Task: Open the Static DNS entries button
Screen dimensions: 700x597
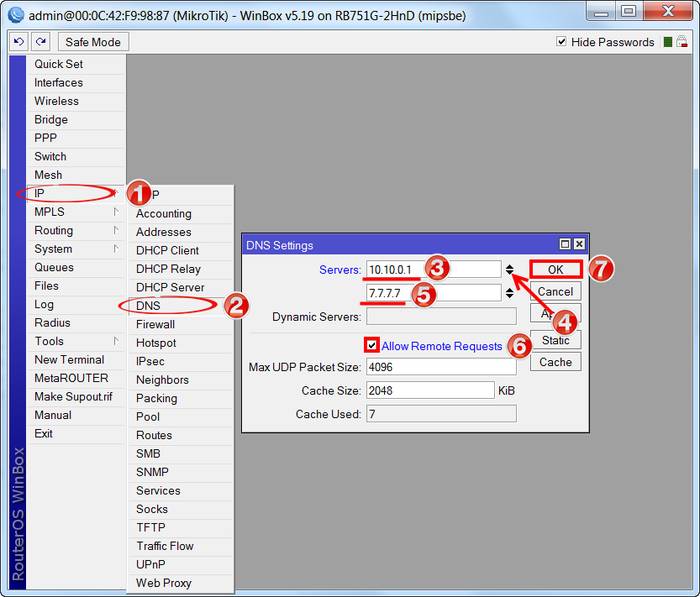Action: point(555,340)
